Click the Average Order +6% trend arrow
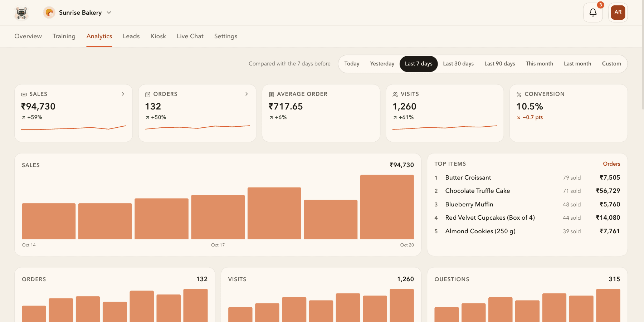 pos(271,118)
